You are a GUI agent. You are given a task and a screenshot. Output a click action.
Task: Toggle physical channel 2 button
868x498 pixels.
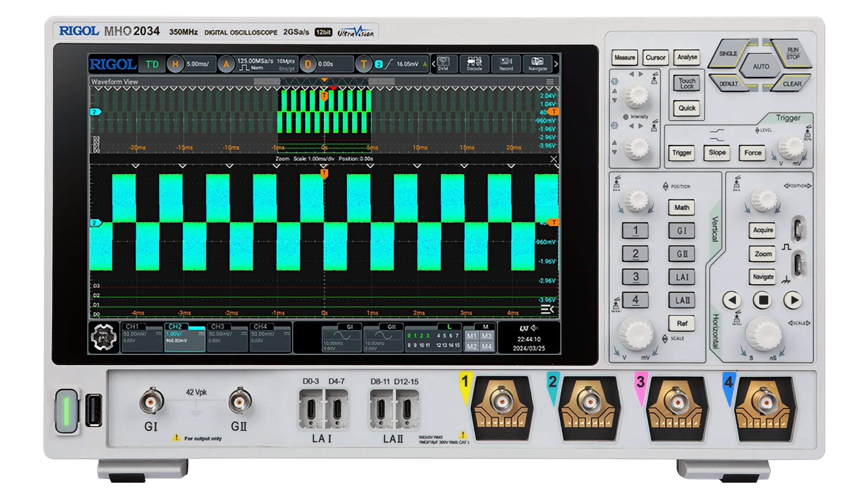click(x=635, y=254)
